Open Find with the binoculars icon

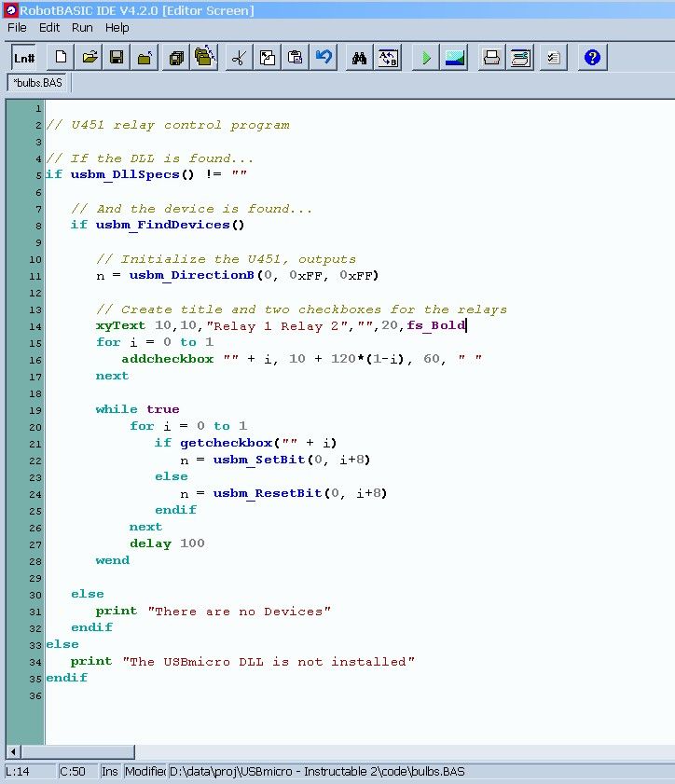point(359,58)
